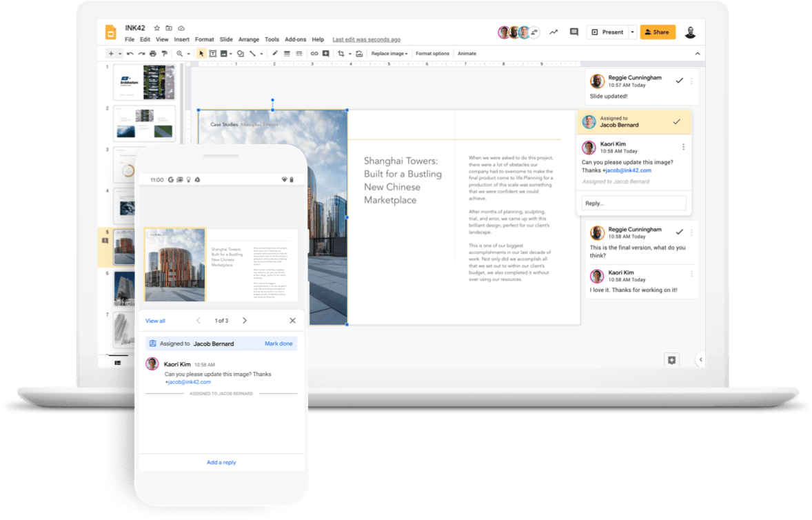Resolve the 'final version' comment thread
This screenshot has width=812, height=520.
[x=680, y=232]
